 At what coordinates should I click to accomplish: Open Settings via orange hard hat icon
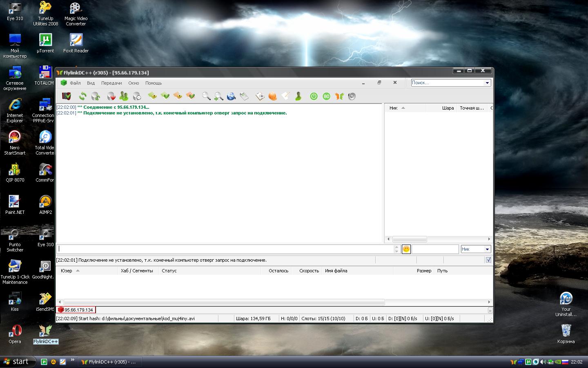tap(272, 96)
